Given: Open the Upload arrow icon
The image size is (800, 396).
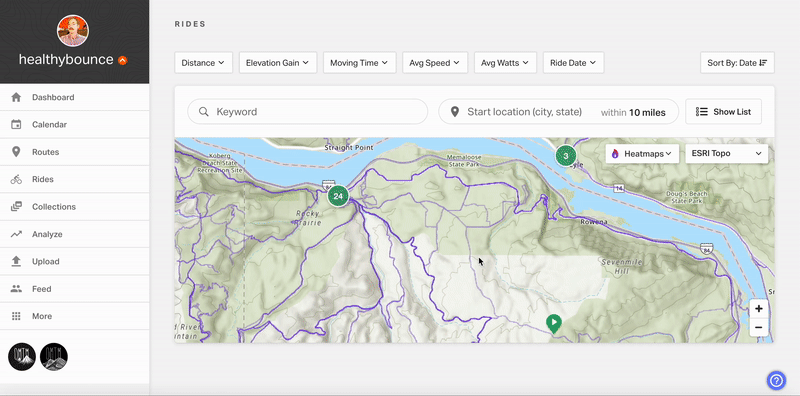Looking at the screenshot, I should click(16, 261).
